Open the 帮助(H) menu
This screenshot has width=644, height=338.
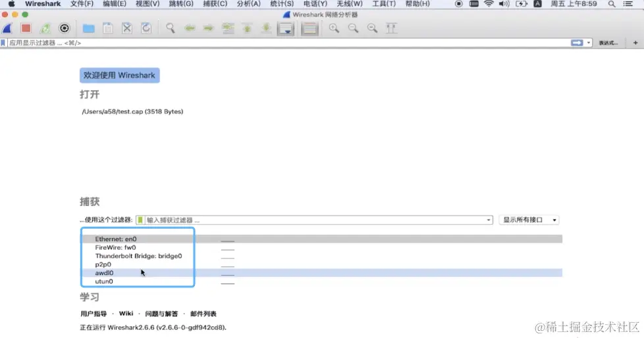417,4
